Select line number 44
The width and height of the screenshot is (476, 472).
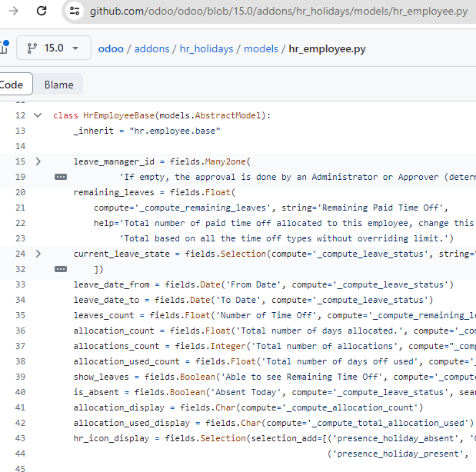tap(20, 454)
